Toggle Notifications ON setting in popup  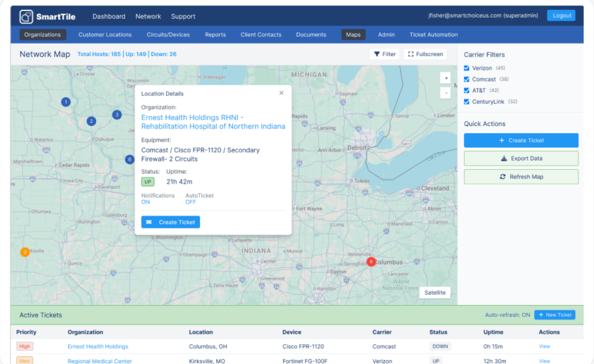coord(146,203)
